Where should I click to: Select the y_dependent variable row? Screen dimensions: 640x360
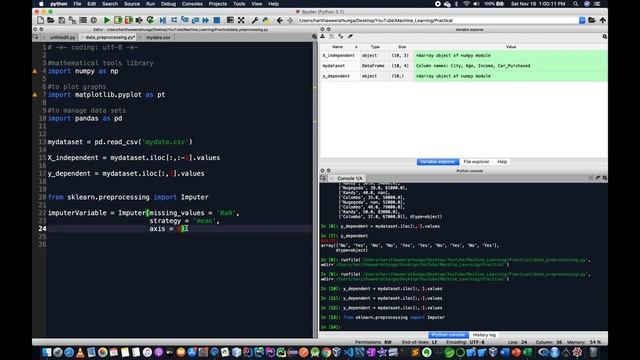[x=464, y=76]
